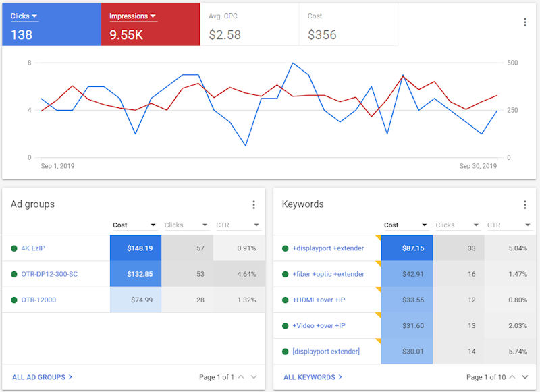Image resolution: width=540 pixels, height=392 pixels.
Task: Go to previous page of Ad groups
Action: pyautogui.click(x=241, y=377)
